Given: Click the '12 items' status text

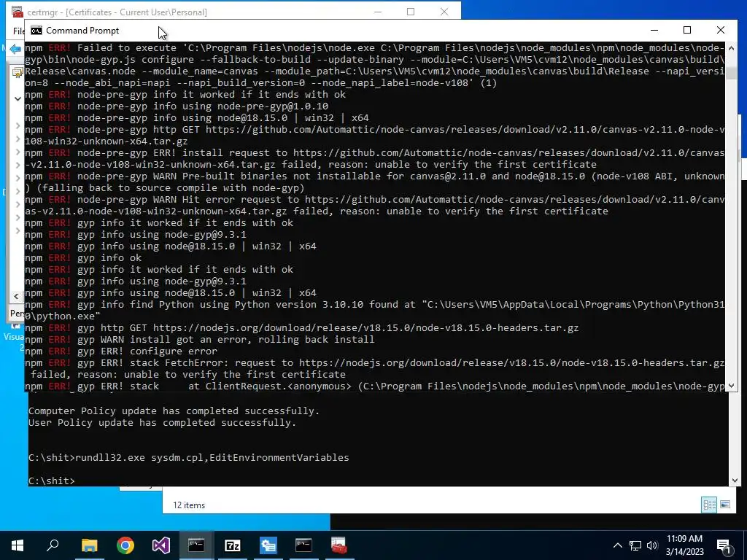Looking at the screenshot, I should tap(189, 505).
